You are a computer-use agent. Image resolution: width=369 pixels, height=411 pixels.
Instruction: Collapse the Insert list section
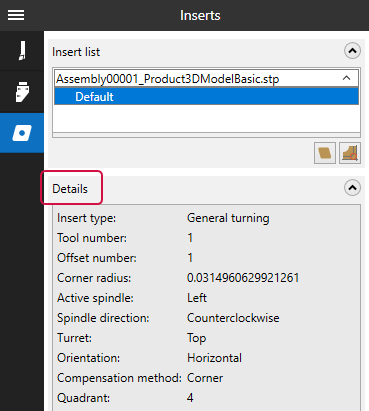pos(352,51)
